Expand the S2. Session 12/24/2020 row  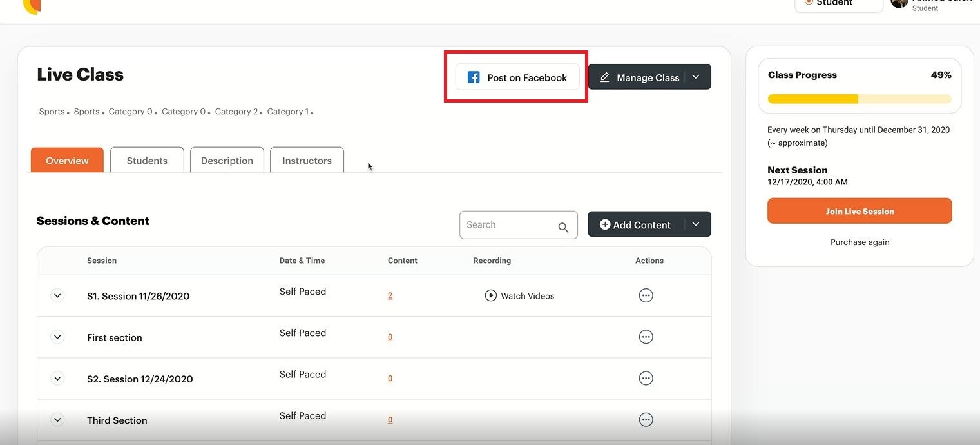57,378
